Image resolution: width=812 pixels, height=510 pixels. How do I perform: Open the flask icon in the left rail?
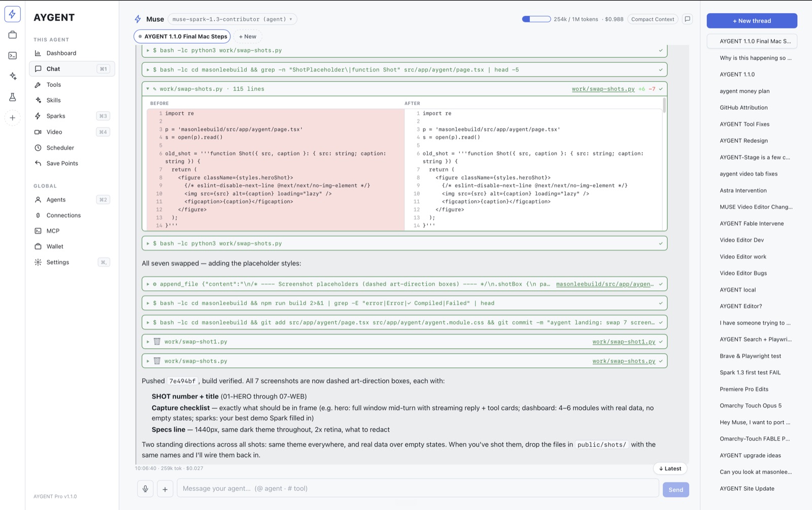pos(13,97)
